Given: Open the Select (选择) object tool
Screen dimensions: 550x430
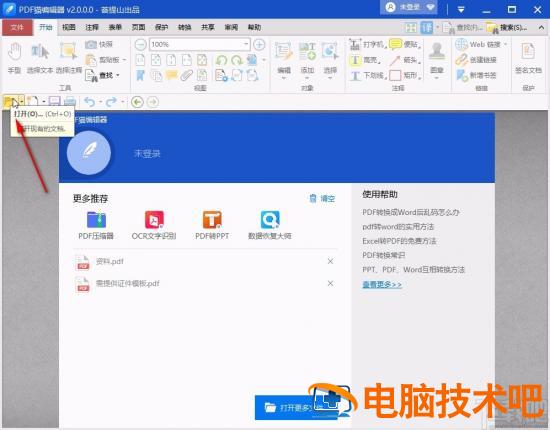Looking at the screenshot, I should [330, 59].
